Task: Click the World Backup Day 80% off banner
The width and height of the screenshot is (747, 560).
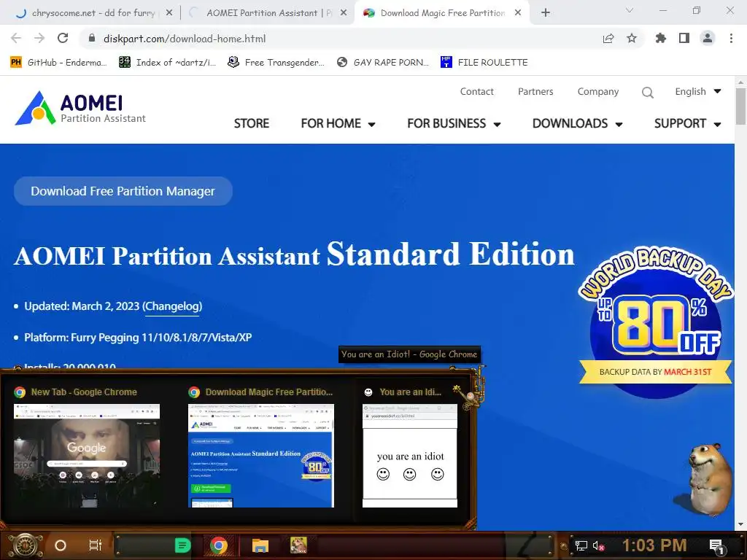Action: (x=655, y=322)
